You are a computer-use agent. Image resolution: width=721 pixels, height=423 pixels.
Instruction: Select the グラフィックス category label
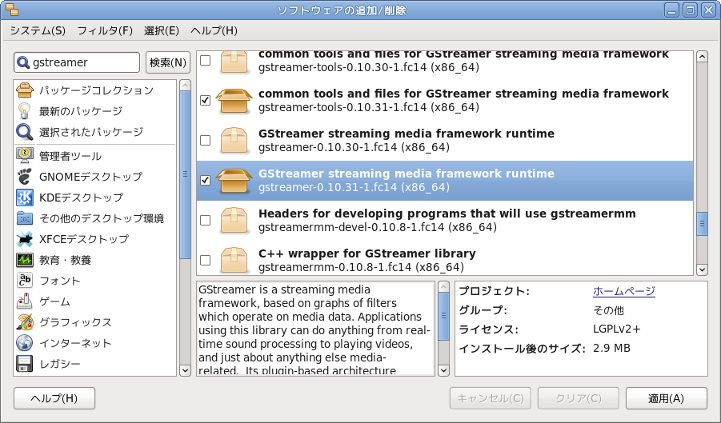point(75,322)
